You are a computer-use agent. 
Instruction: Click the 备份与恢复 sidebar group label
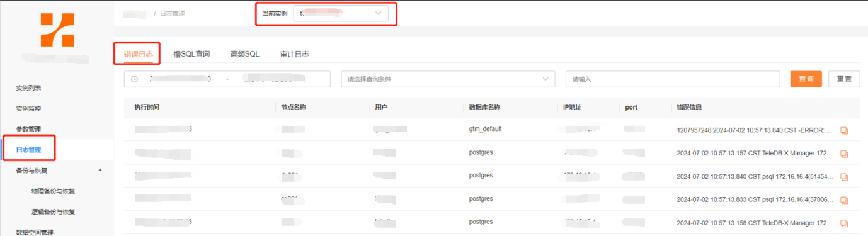(x=31, y=170)
